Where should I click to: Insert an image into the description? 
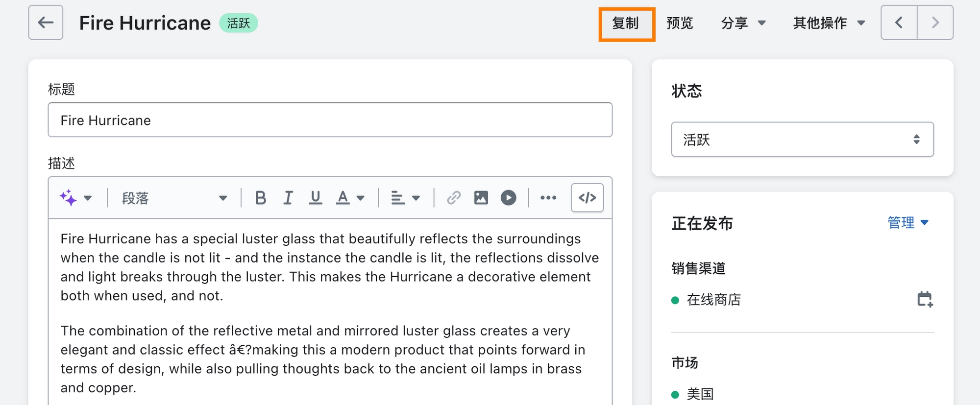point(481,198)
